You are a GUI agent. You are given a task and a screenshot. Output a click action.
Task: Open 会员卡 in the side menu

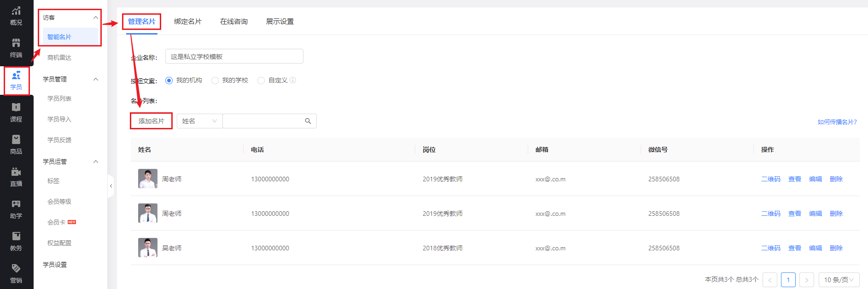tap(57, 222)
